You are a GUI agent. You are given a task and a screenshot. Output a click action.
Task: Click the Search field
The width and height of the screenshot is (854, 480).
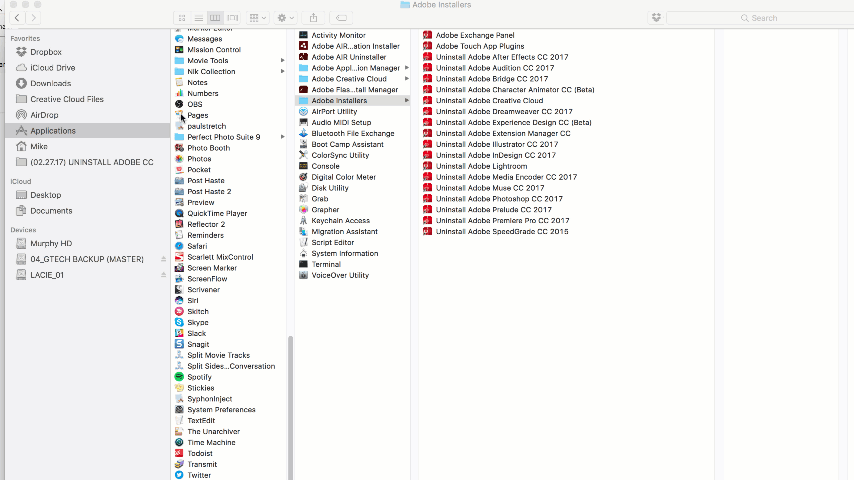click(760, 18)
